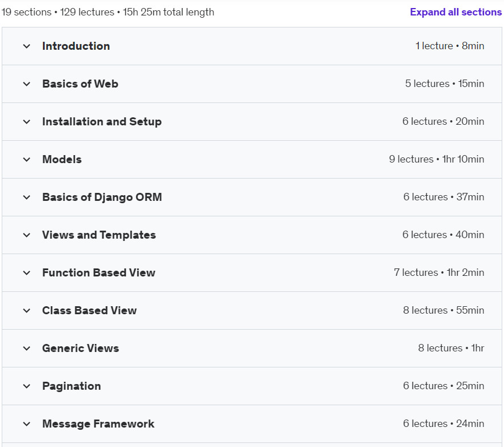Image resolution: width=504 pixels, height=447 pixels.
Task: Open the Generic Views title
Action: click(80, 348)
